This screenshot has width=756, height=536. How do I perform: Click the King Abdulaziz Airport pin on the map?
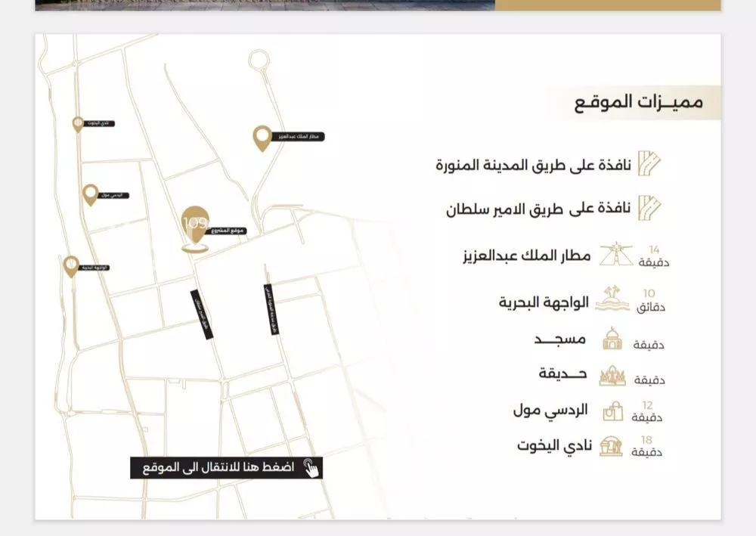(x=261, y=138)
